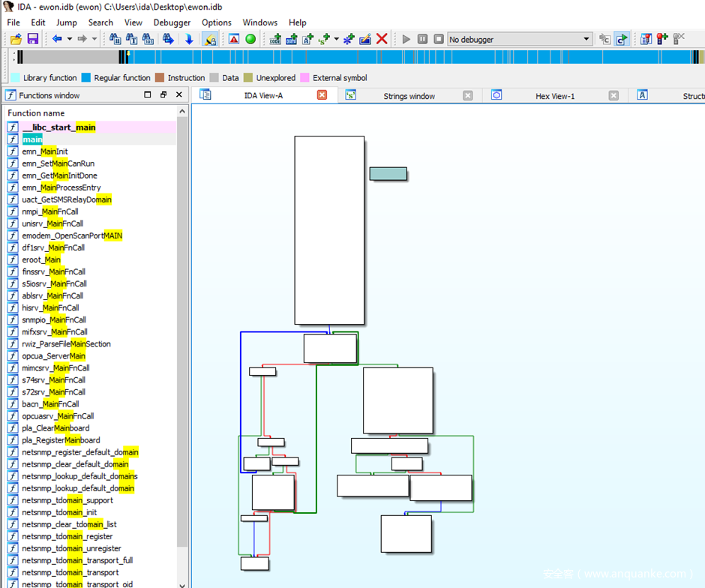Start the process with the play icon
Viewport: 705px width, 588px height.
click(406, 39)
